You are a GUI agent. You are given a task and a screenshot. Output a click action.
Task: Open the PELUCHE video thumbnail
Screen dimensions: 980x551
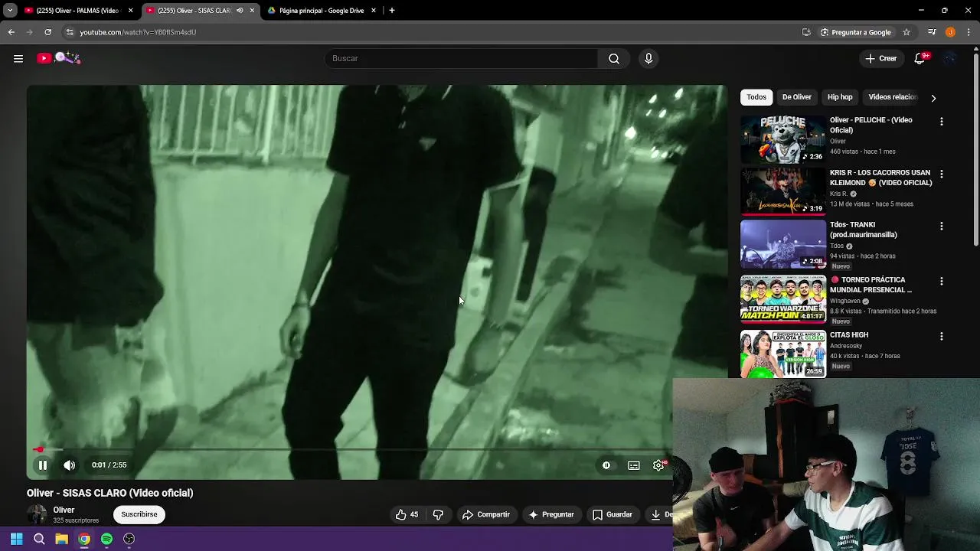click(x=783, y=139)
